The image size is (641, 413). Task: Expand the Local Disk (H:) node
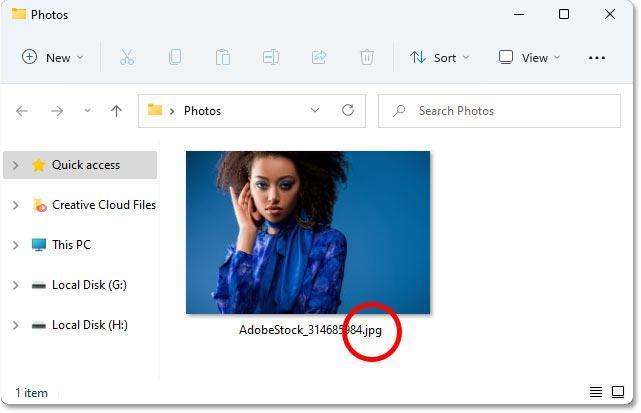coord(15,325)
